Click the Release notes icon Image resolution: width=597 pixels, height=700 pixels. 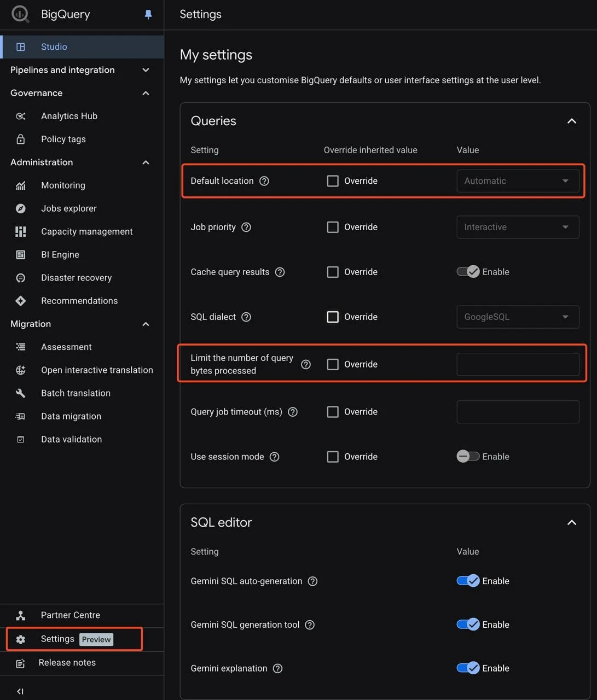21,663
